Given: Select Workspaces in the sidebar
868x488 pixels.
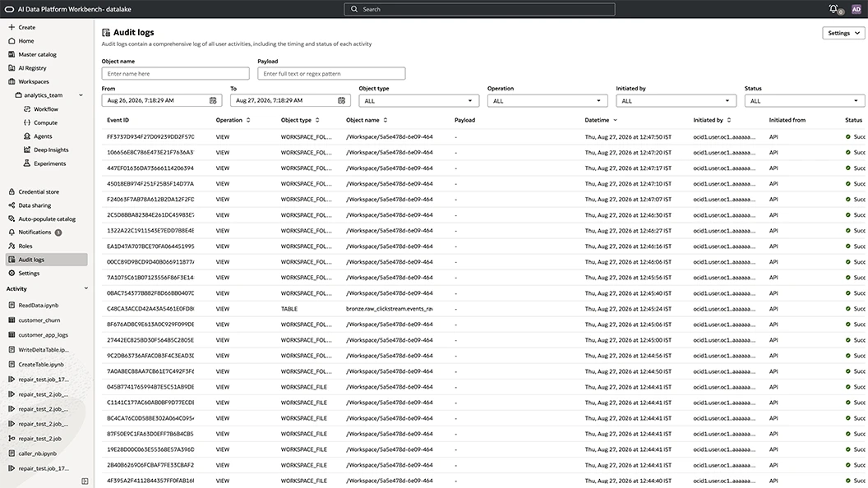Looking at the screenshot, I should [x=33, y=81].
